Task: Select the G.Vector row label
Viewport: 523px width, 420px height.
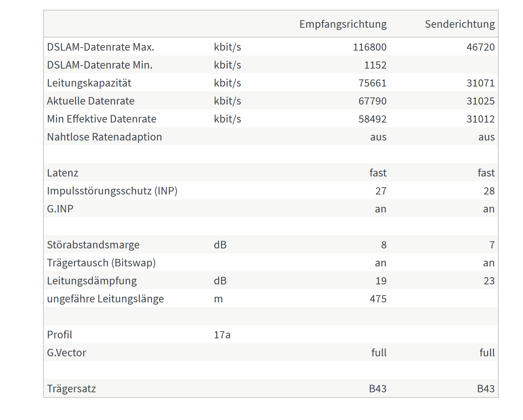Action: [67, 353]
